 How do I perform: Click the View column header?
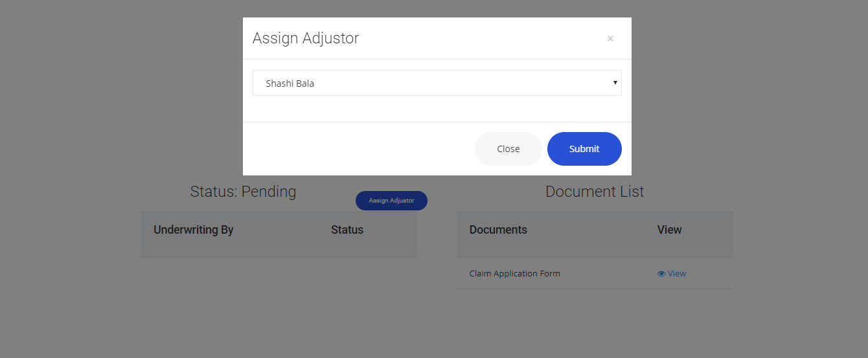click(669, 230)
